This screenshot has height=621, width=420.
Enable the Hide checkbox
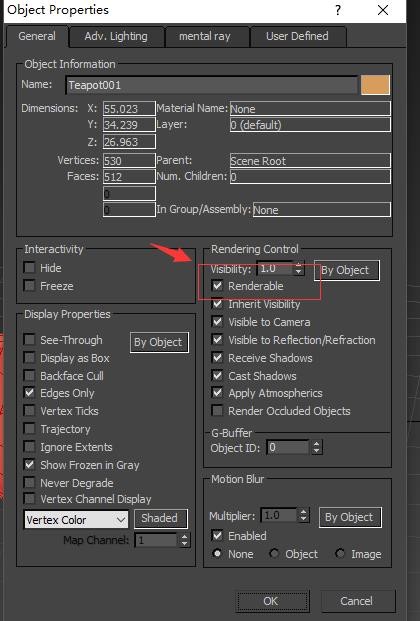29,267
